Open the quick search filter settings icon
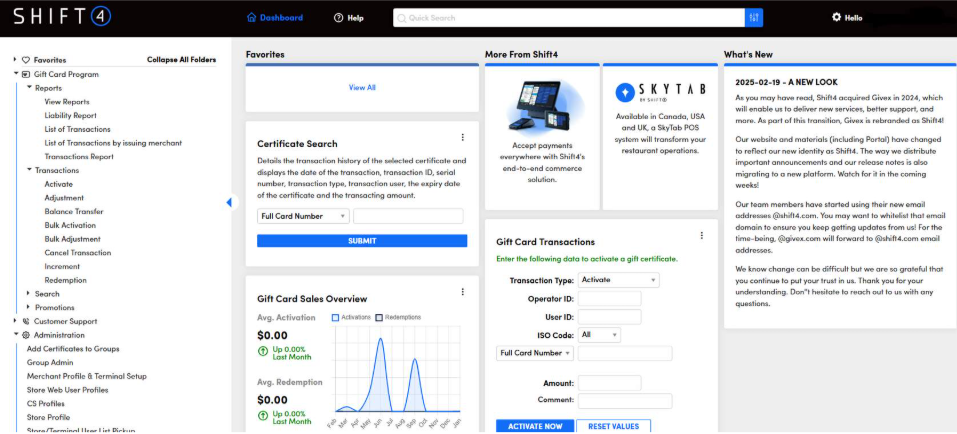The image size is (957, 434). pyautogui.click(x=754, y=18)
